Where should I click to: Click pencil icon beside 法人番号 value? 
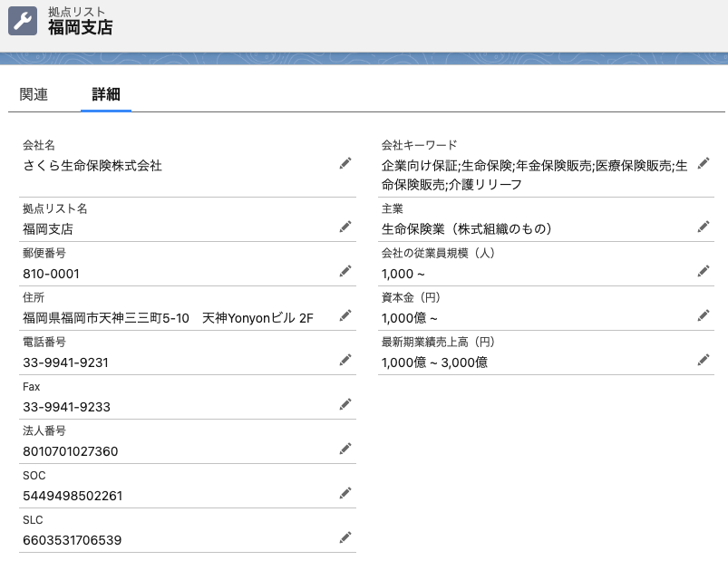(x=345, y=449)
